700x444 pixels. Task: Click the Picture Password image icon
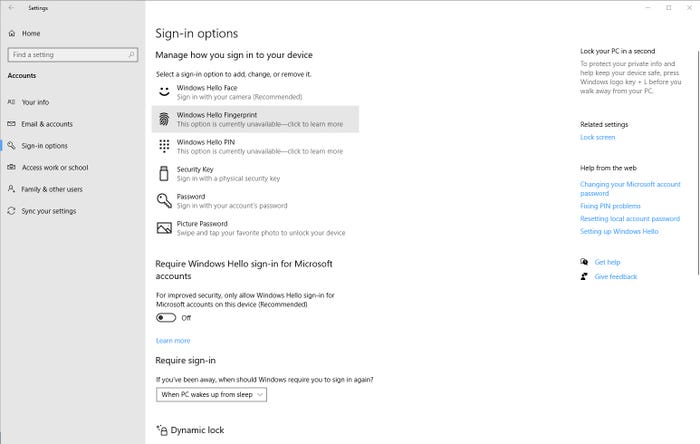pyautogui.click(x=164, y=228)
